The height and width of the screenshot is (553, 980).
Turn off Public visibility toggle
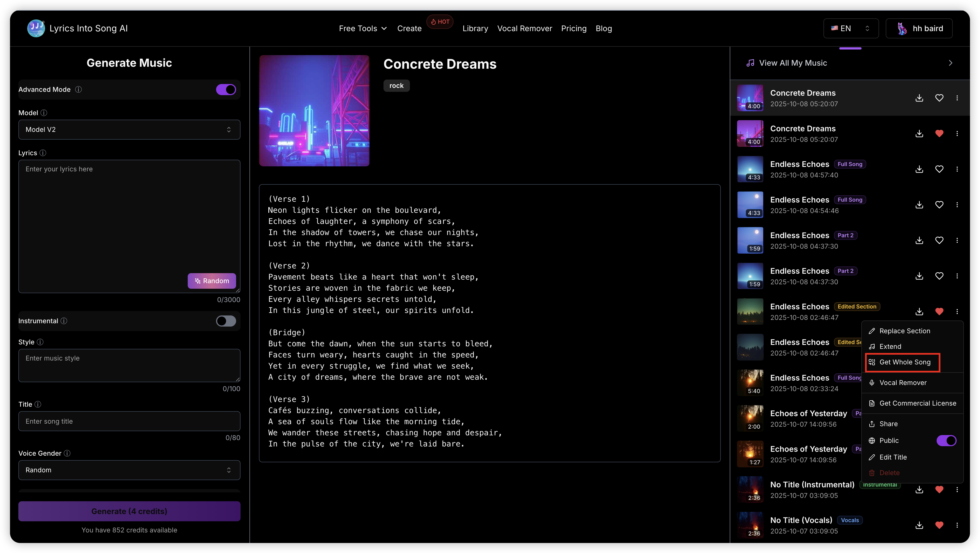click(x=946, y=440)
